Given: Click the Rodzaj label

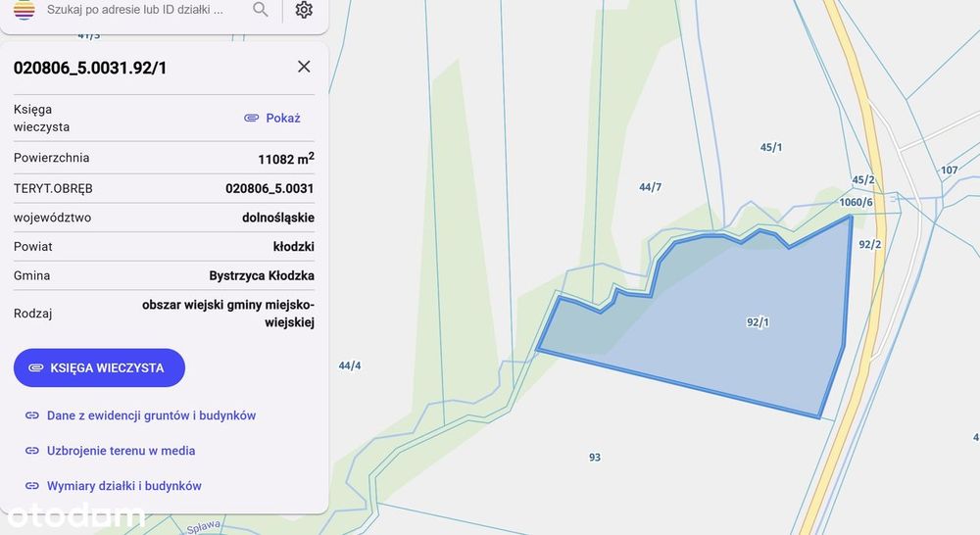Looking at the screenshot, I should coord(32,314).
